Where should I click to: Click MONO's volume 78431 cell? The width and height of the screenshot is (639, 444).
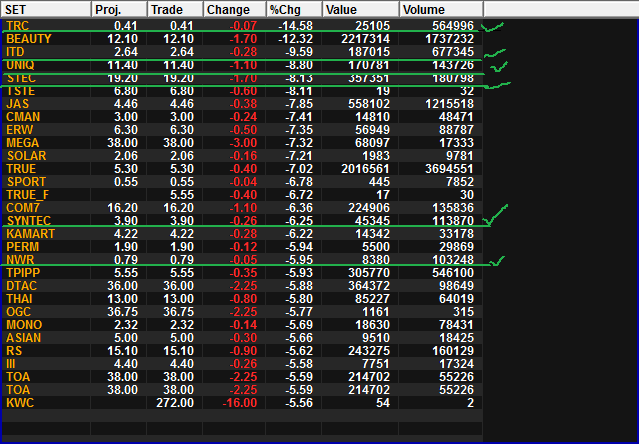tap(456, 325)
